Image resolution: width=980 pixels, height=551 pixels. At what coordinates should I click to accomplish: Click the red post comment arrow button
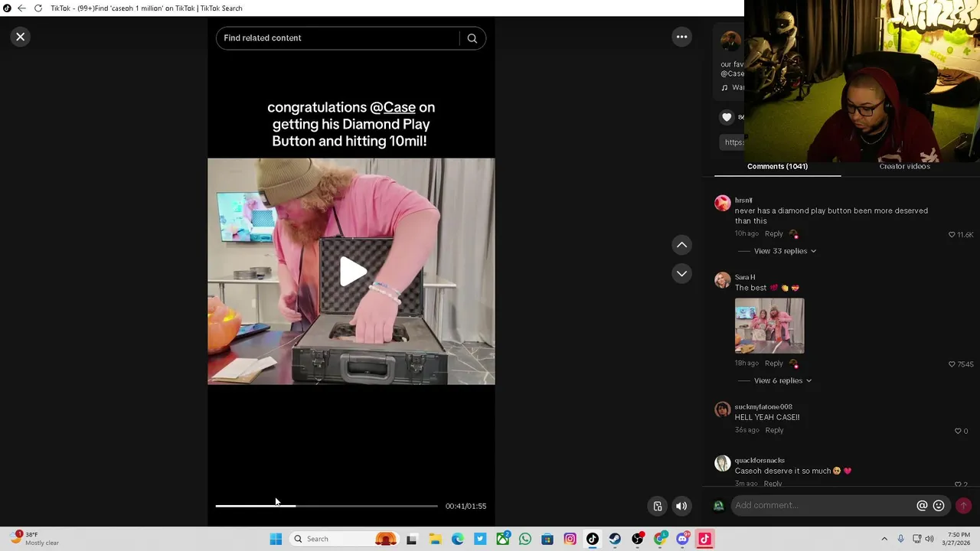pos(963,506)
